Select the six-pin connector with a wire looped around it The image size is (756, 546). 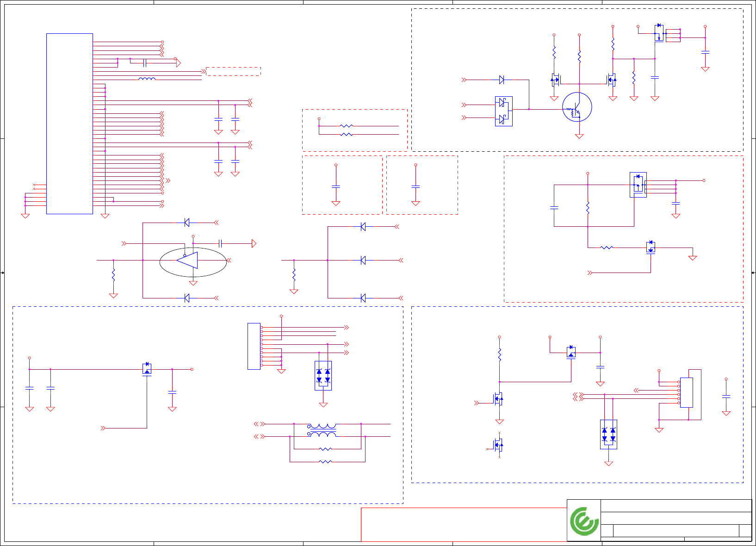click(x=687, y=392)
